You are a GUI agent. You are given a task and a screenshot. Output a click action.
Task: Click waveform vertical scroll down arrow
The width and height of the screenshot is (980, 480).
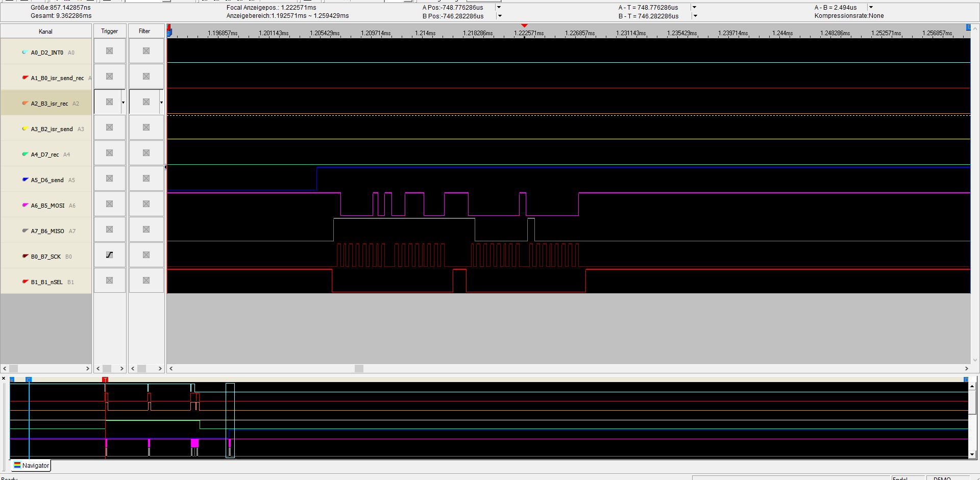click(974, 360)
